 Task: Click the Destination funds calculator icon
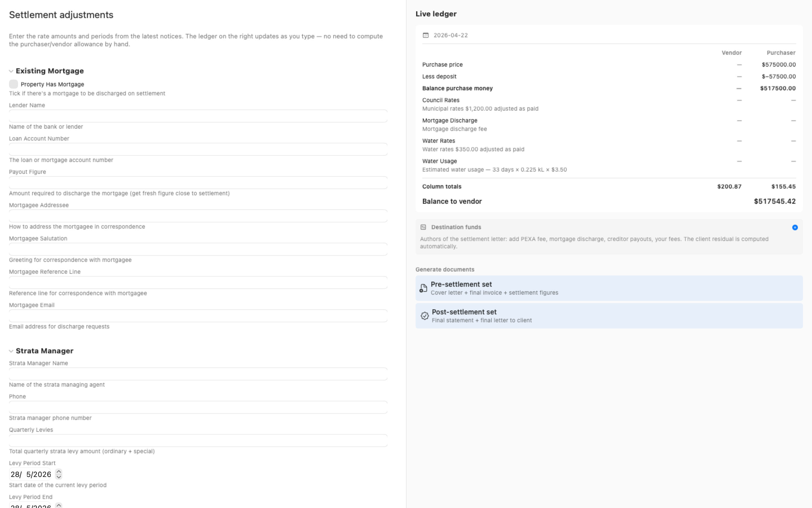point(423,227)
